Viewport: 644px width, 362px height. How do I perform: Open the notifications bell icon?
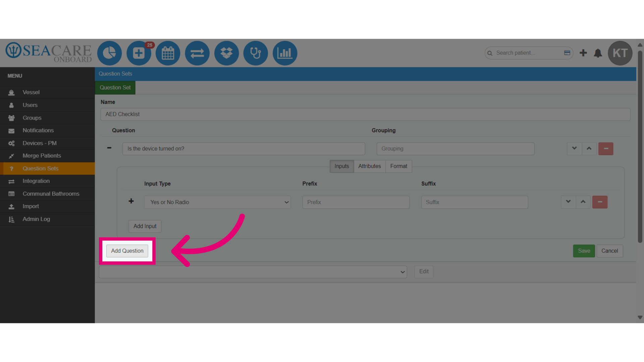[598, 53]
